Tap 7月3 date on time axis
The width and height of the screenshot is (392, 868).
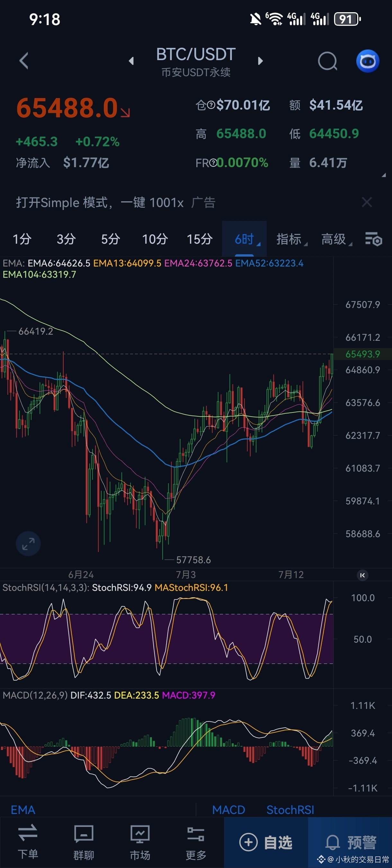[186, 575]
